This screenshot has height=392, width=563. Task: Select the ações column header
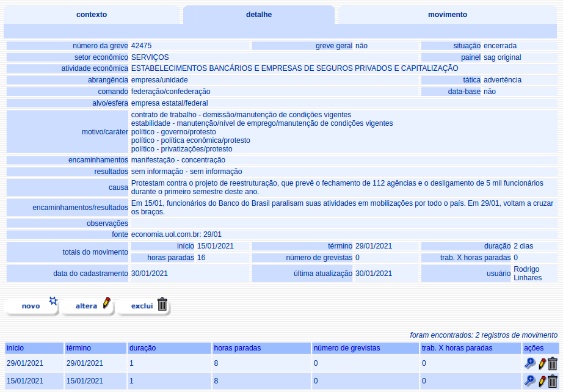[x=540, y=348]
